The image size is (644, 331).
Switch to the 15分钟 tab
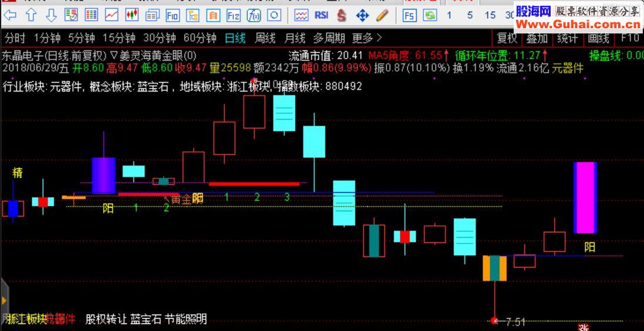pos(119,39)
